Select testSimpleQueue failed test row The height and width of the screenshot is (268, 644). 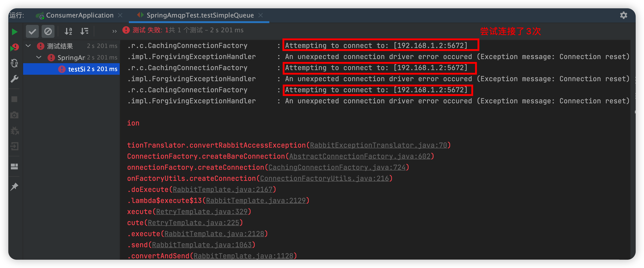pyautogui.click(x=72, y=69)
